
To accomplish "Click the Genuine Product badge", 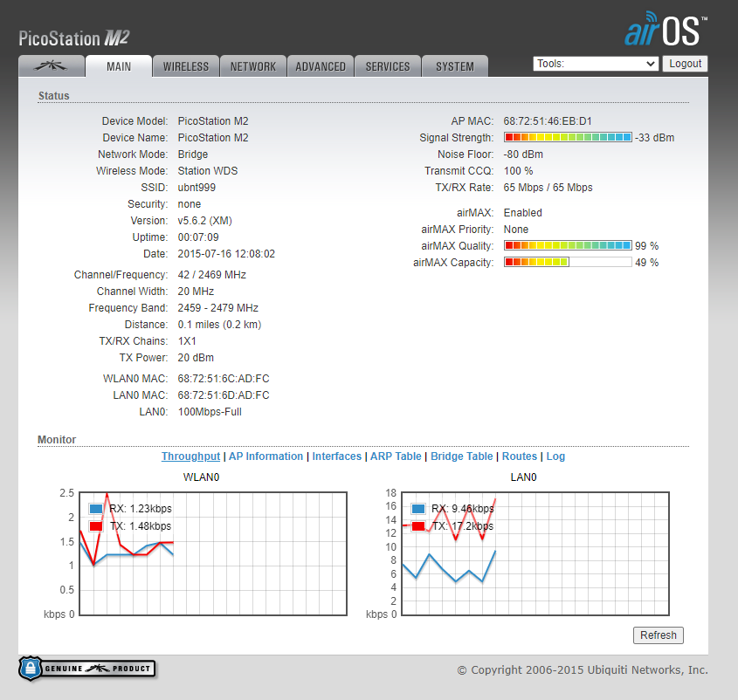I will (87, 669).
